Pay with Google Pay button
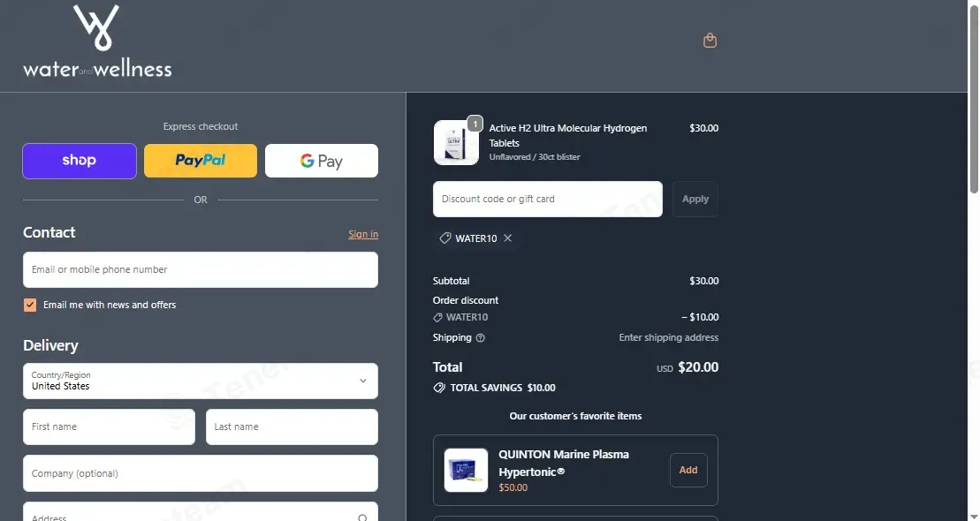Screen dimensions: 980x521 click(322, 162)
